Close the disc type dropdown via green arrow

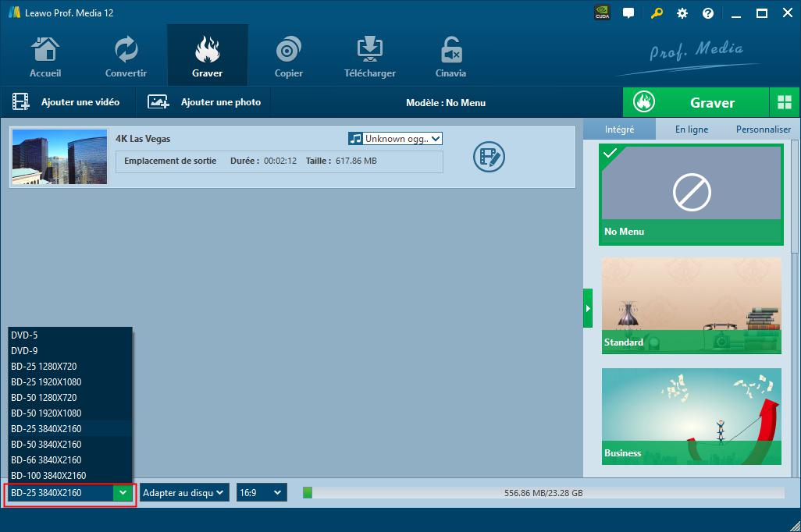coord(123,493)
